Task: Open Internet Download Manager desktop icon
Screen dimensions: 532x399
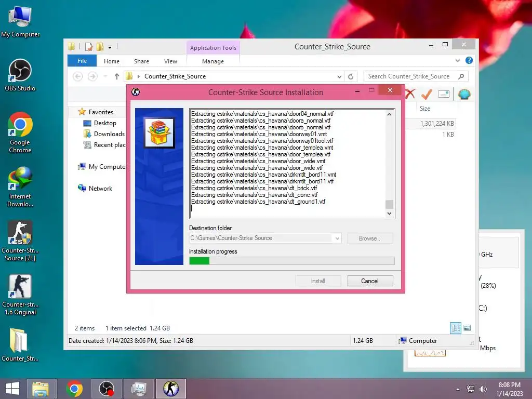Action: point(20,187)
